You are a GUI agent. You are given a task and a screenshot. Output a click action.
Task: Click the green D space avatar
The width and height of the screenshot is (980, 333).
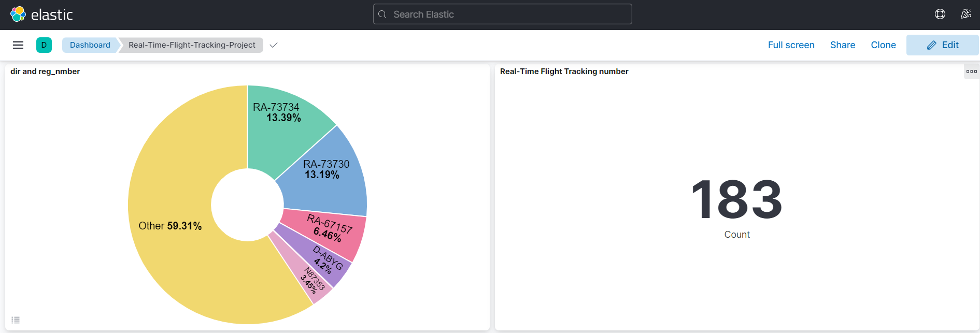tap(44, 45)
